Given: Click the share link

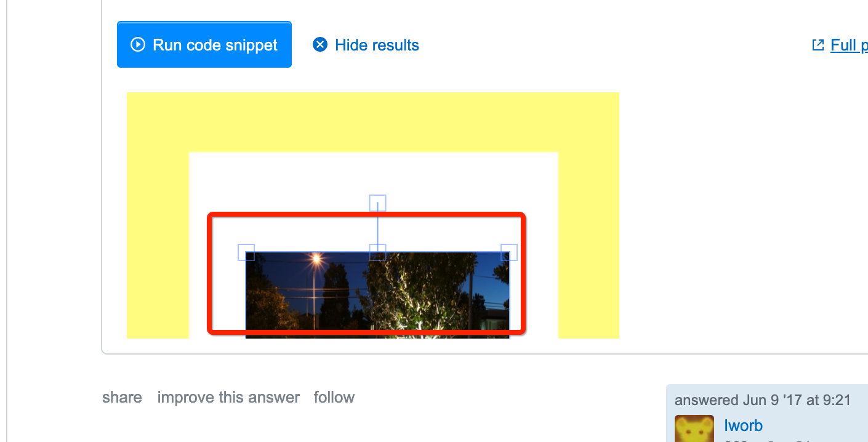Looking at the screenshot, I should click(121, 397).
